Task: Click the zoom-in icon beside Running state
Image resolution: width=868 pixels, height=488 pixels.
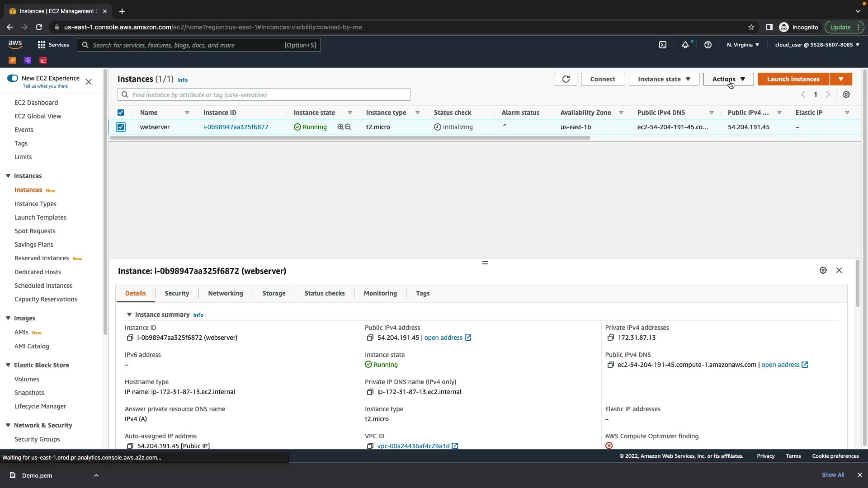Action: click(340, 127)
